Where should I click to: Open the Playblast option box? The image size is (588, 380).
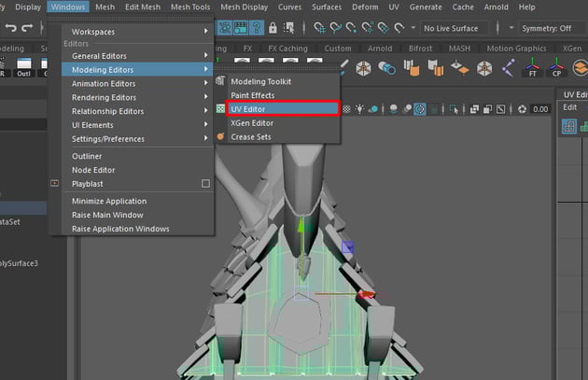[205, 184]
